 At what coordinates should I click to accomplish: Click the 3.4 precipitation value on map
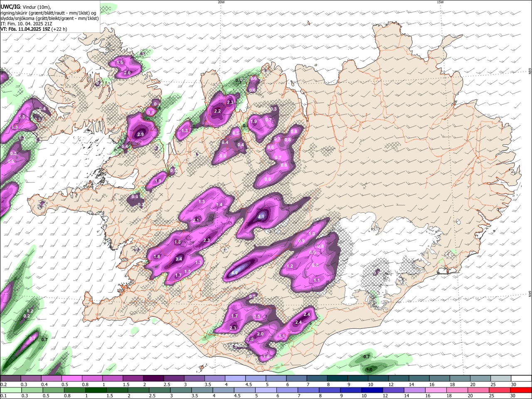click(x=179, y=259)
